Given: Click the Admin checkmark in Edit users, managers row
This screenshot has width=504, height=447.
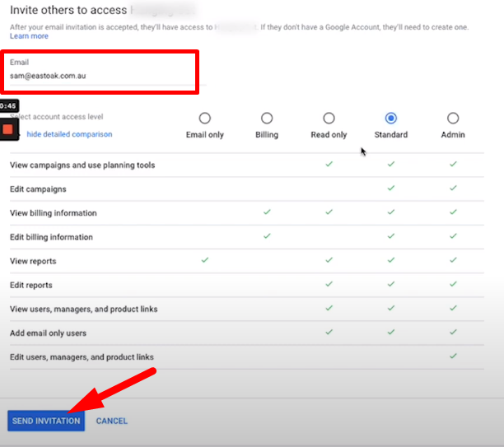Looking at the screenshot, I should (x=453, y=356).
